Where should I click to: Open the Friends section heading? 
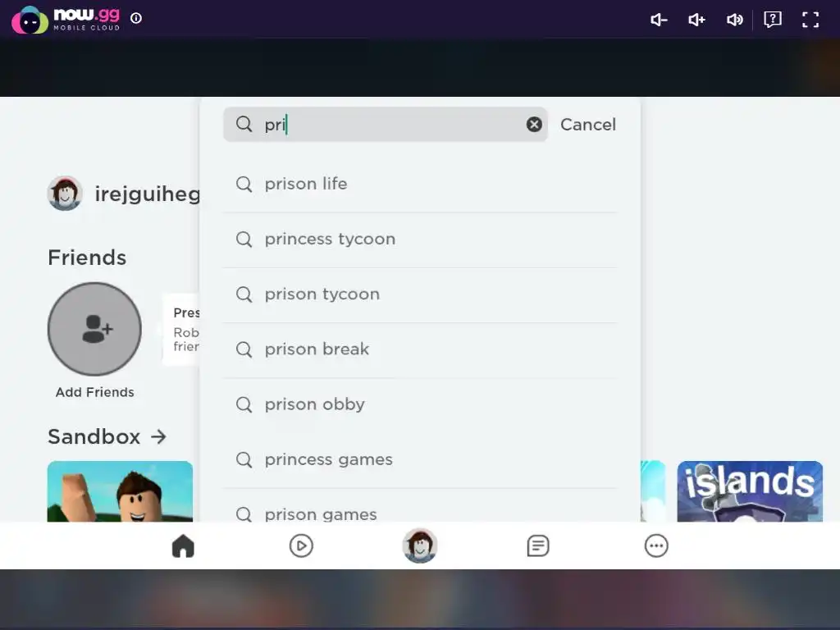click(87, 258)
